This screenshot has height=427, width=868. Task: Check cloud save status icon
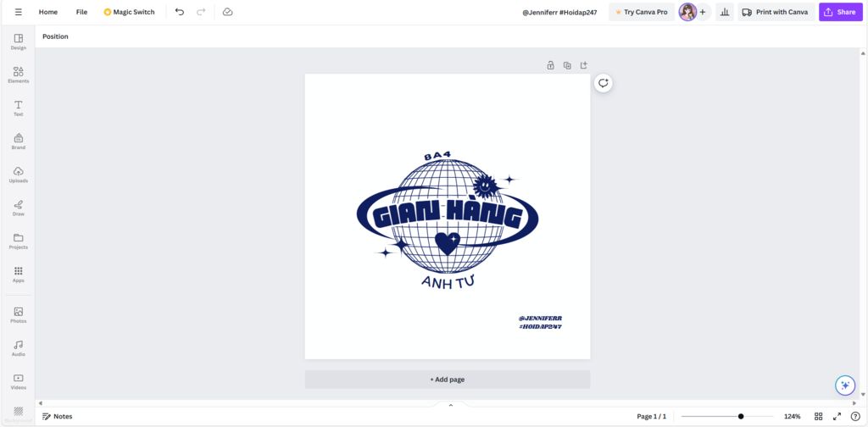point(227,12)
